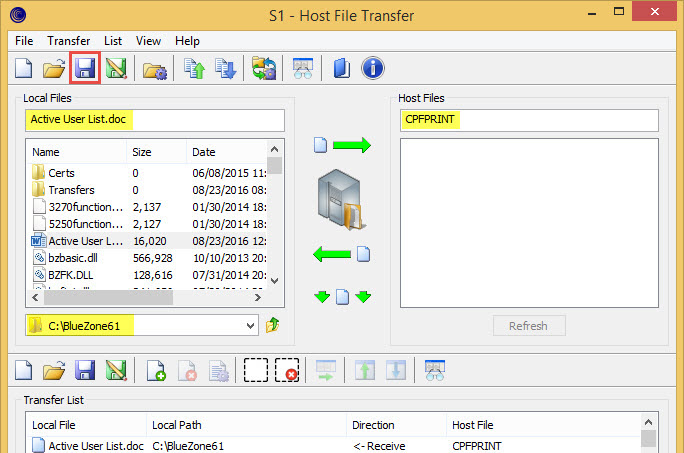Screen dimensions: 684x453
Task: Click the local files scroll up arrow
Action: click(x=274, y=149)
